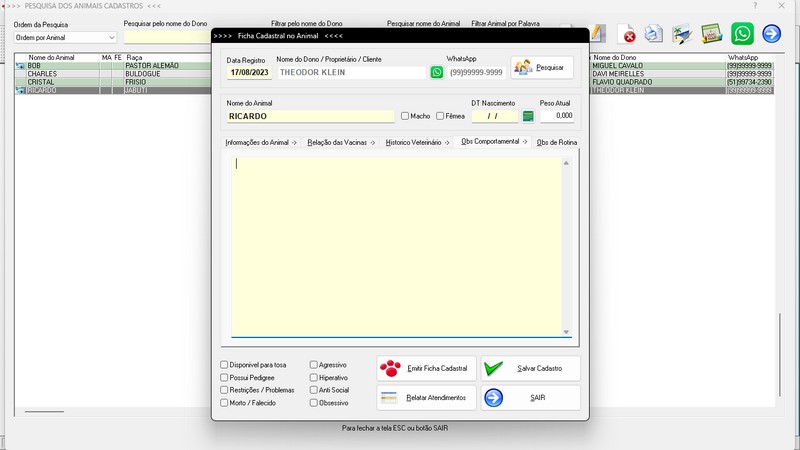Click the delete record icon with red X
800x450 pixels.
pyautogui.click(x=629, y=34)
